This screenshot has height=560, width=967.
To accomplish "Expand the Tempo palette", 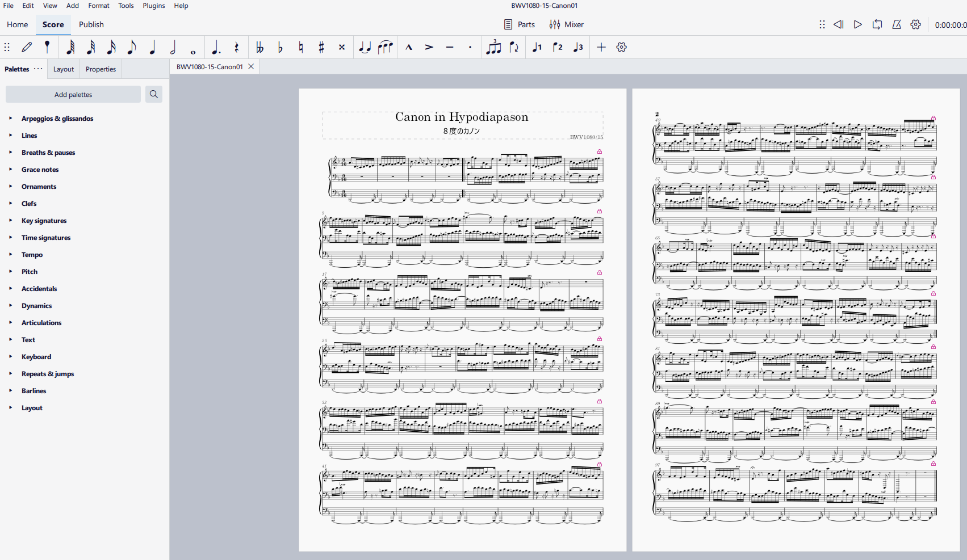I will (x=10, y=254).
